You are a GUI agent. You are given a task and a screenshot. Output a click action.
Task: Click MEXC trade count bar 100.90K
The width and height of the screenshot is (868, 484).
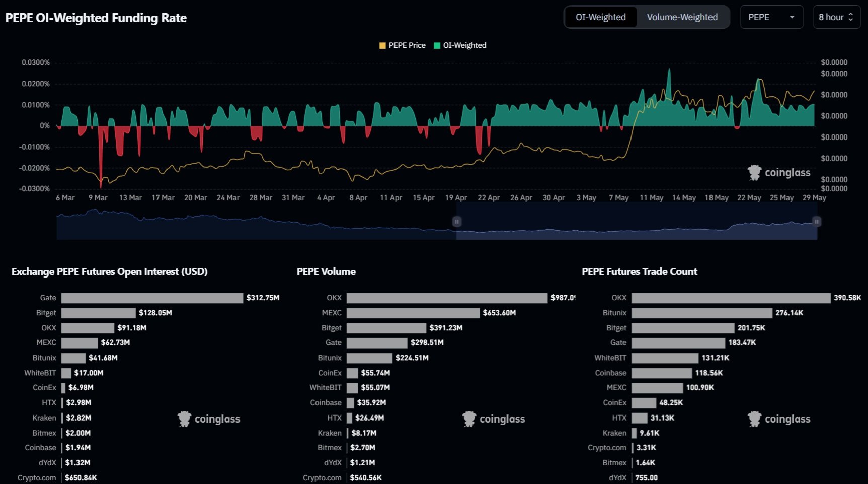coord(658,388)
